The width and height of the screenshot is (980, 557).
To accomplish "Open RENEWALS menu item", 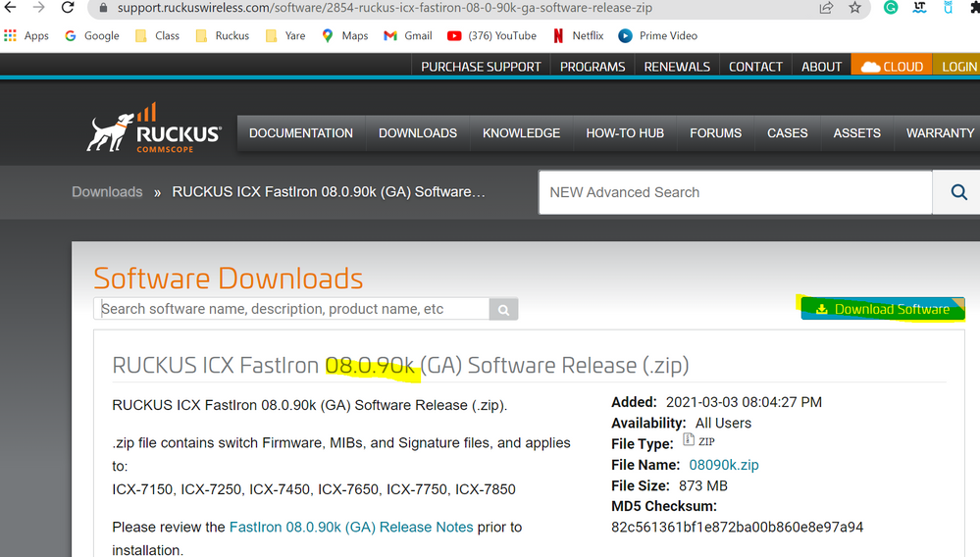I will pos(677,66).
